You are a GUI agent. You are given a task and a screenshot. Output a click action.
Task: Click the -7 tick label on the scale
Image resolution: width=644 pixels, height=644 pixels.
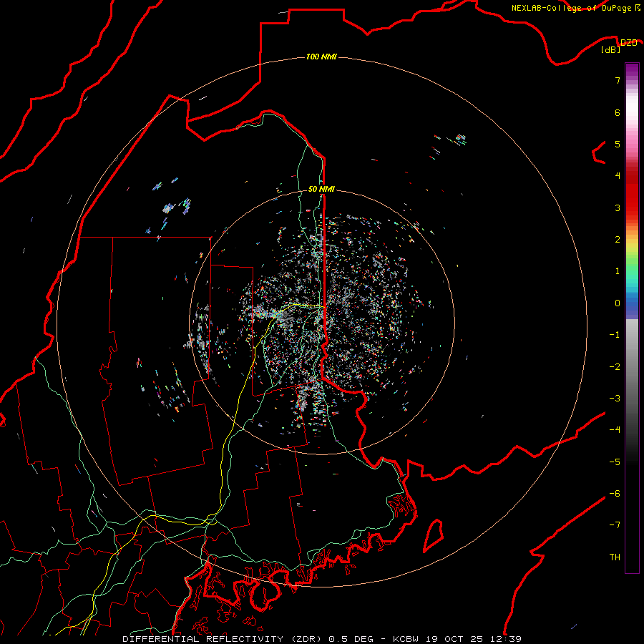coord(615,525)
